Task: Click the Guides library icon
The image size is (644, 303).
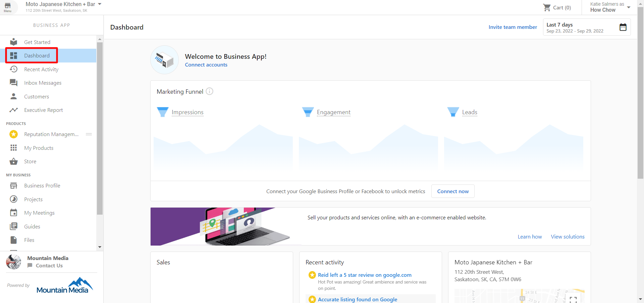Action: click(x=14, y=226)
